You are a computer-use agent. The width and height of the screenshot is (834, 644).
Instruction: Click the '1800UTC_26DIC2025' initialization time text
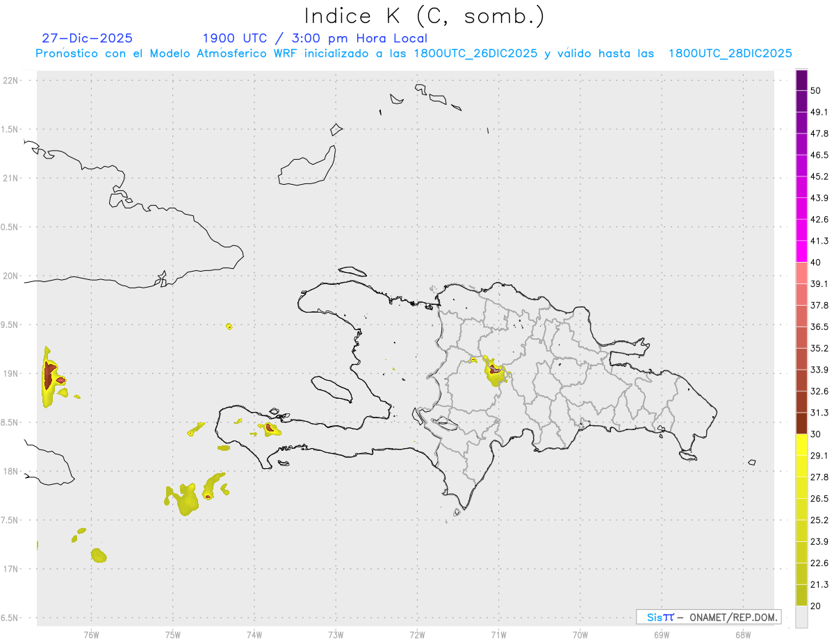pyautogui.click(x=475, y=53)
